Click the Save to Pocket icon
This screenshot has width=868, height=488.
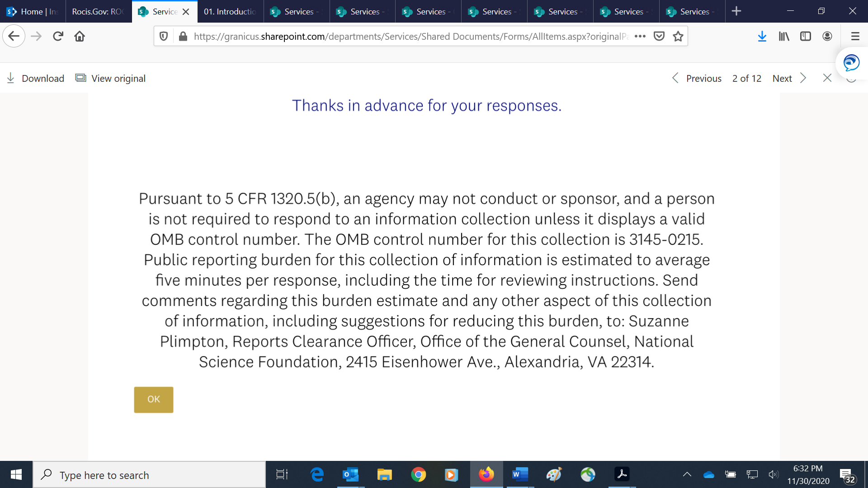click(659, 36)
